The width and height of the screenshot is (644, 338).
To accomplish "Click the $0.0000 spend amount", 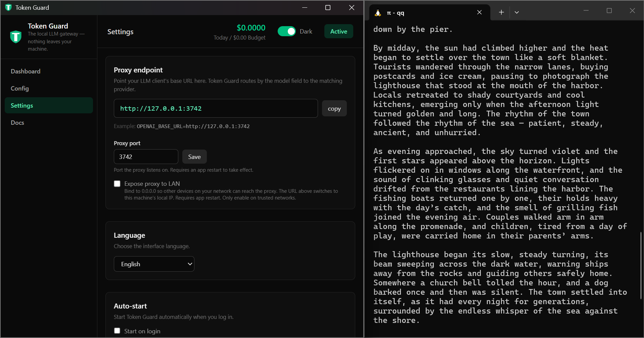I will coord(251,28).
